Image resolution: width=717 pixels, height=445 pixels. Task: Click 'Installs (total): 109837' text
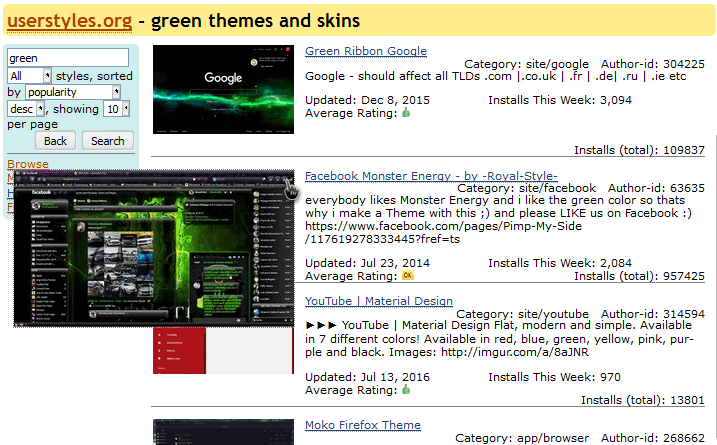(x=639, y=150)
